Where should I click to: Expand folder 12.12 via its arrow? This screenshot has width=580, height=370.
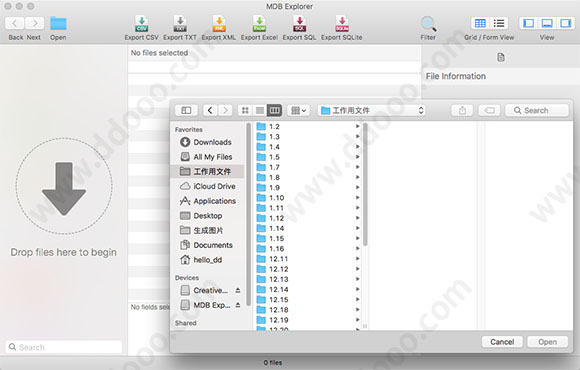click(357, 269)
